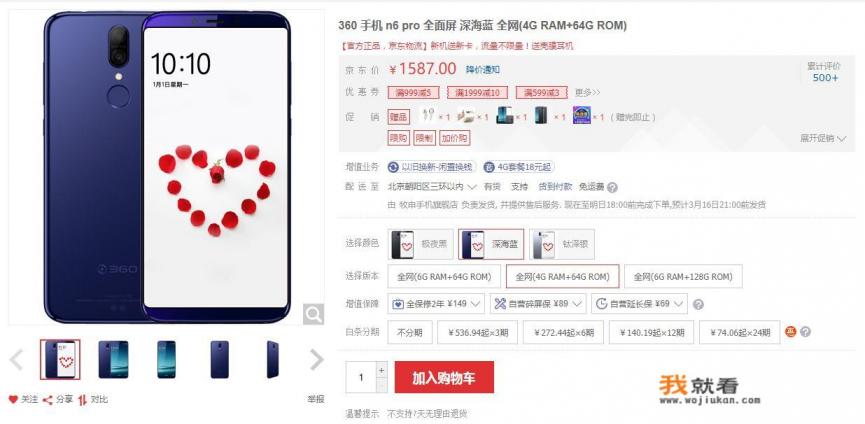The image size is (865, 424).
Task: Click the help icon beside 免运费
Action: [612, 187]
